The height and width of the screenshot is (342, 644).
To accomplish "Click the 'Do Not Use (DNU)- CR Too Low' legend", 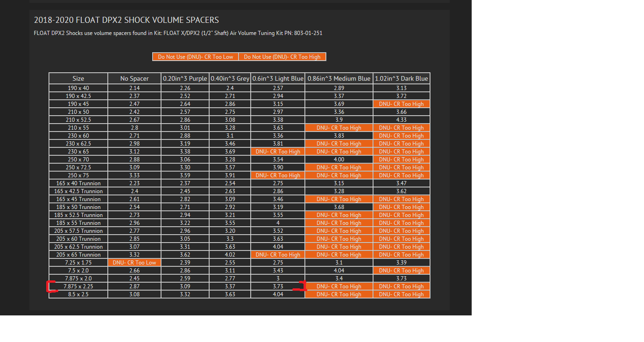I will 195,56.
